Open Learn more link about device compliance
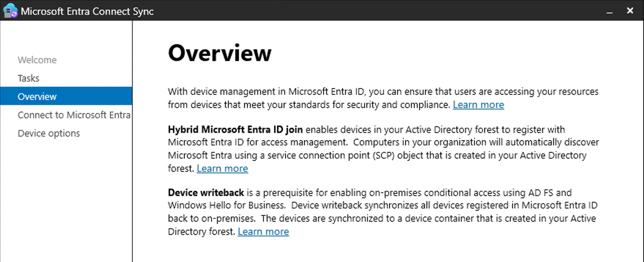Screen dimensions: 644x262 [478, 105]
